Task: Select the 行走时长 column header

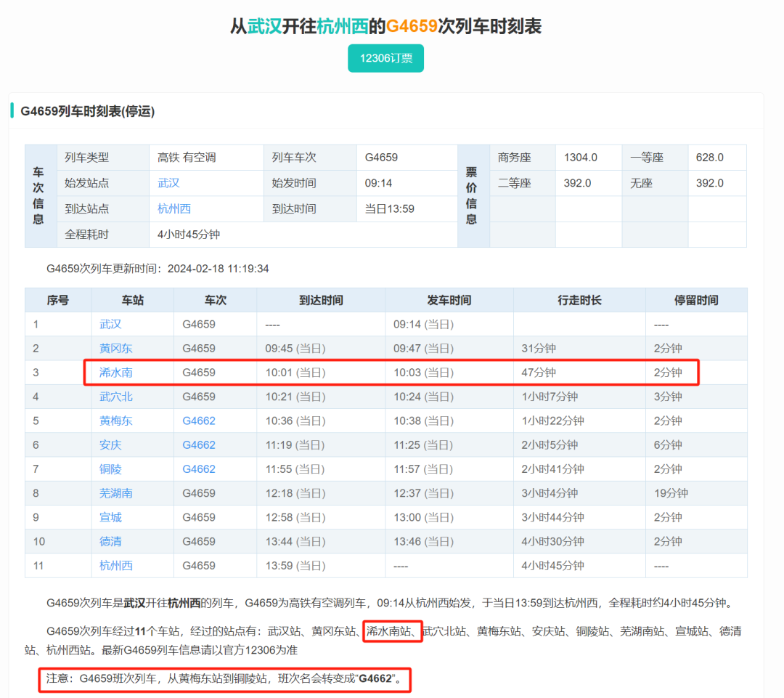Action: [579, 300]
